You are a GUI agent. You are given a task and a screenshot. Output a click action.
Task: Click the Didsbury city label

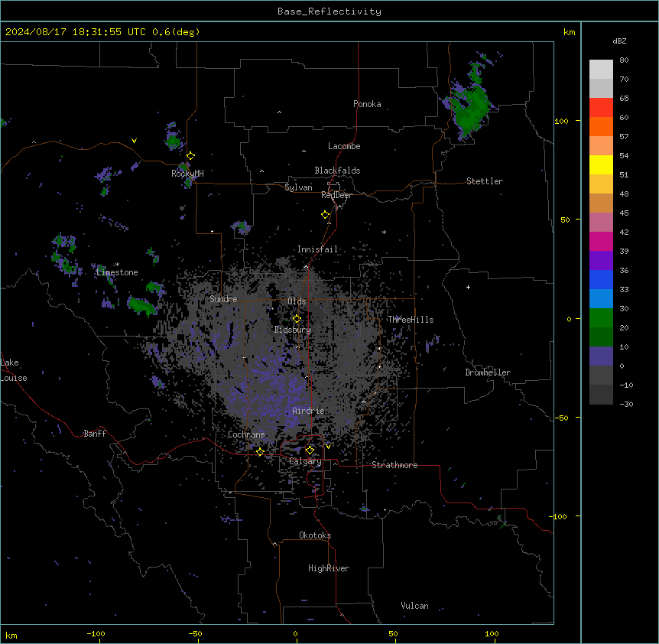293,330
